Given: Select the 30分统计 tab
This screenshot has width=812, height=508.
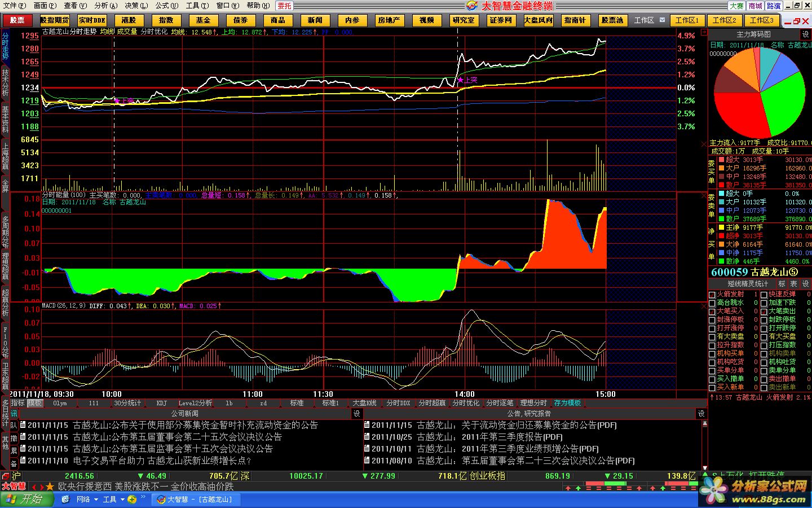Looking at the screenshot, I should 127,403.
